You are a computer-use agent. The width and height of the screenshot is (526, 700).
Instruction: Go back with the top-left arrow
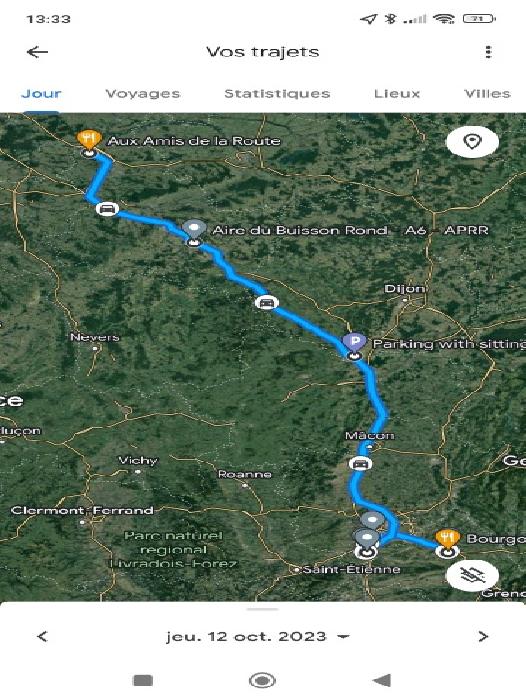pos(38,52)
